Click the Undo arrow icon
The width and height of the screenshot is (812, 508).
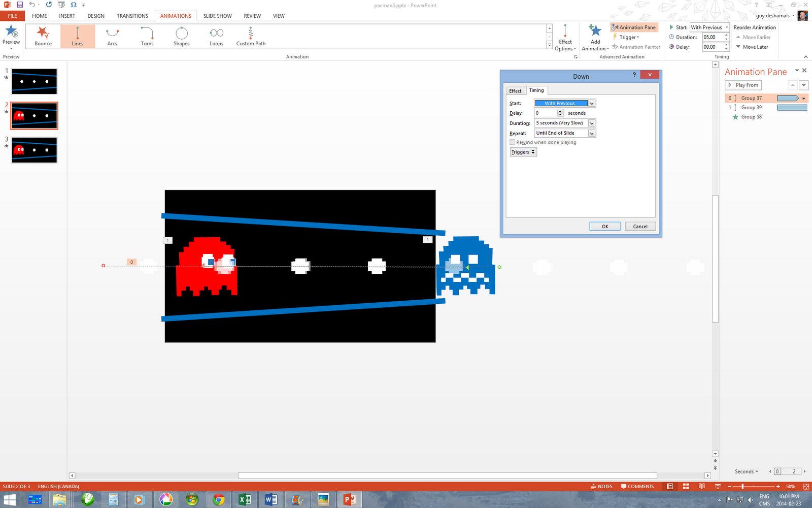(x=31, y=5)
